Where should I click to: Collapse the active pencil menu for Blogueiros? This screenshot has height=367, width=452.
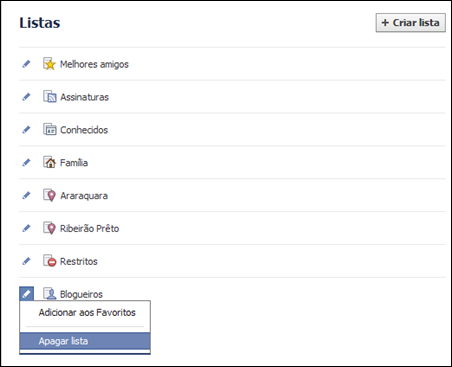(x=26, y=294)
